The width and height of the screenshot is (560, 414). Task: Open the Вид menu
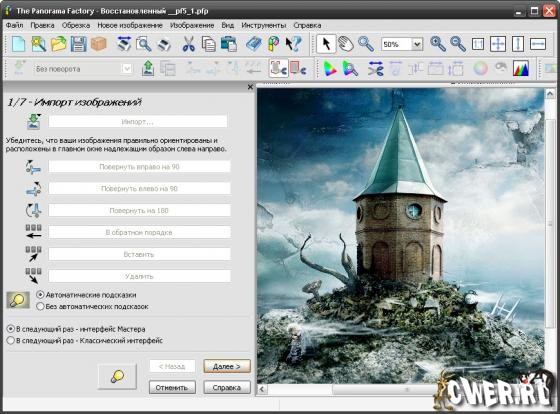[x=228, y=25]
